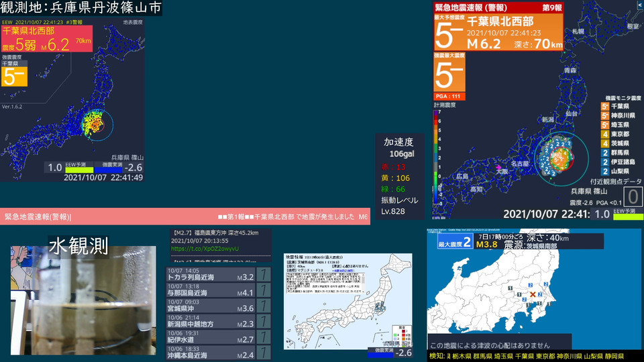Image resolution: width=644 pixels, height=362 pixels.
Task: Click the blue 強震実測 bar under the earthquake information map
Action: 381,355
